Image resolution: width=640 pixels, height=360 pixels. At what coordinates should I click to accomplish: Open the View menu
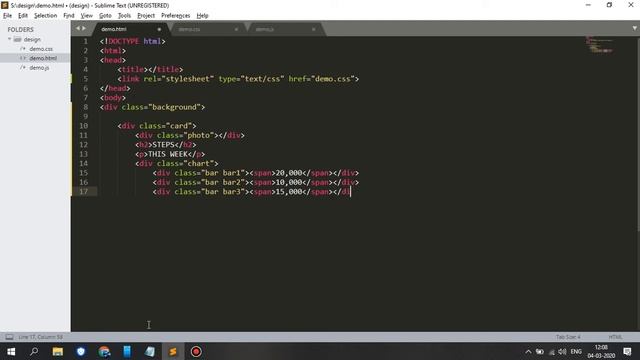coord(87,16)
